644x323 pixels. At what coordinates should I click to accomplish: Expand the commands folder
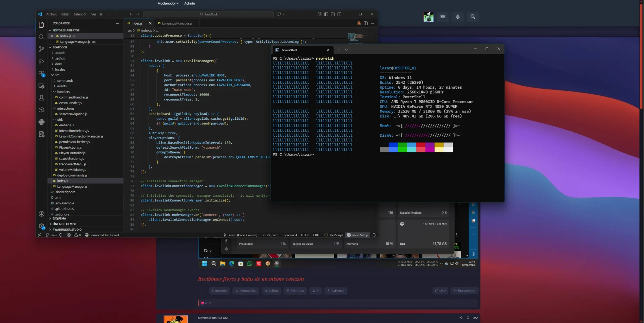pos(65,81)
